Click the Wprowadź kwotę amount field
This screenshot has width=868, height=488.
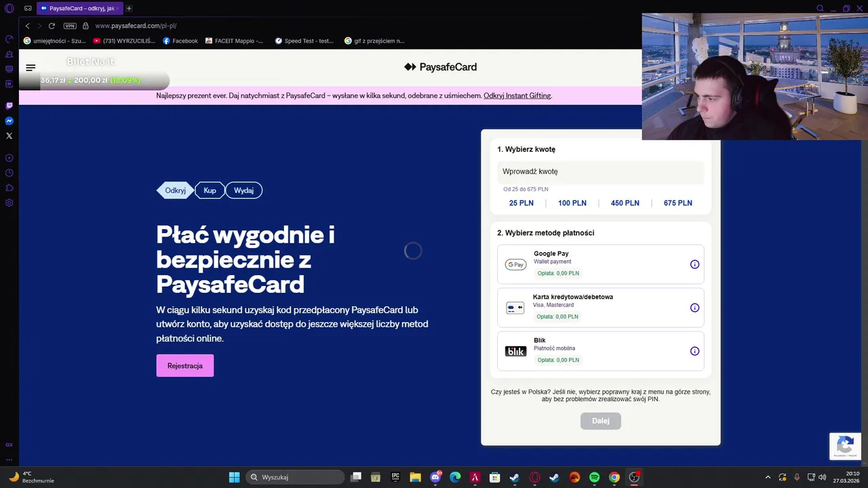pyautogui.click(x=601, y=172)
